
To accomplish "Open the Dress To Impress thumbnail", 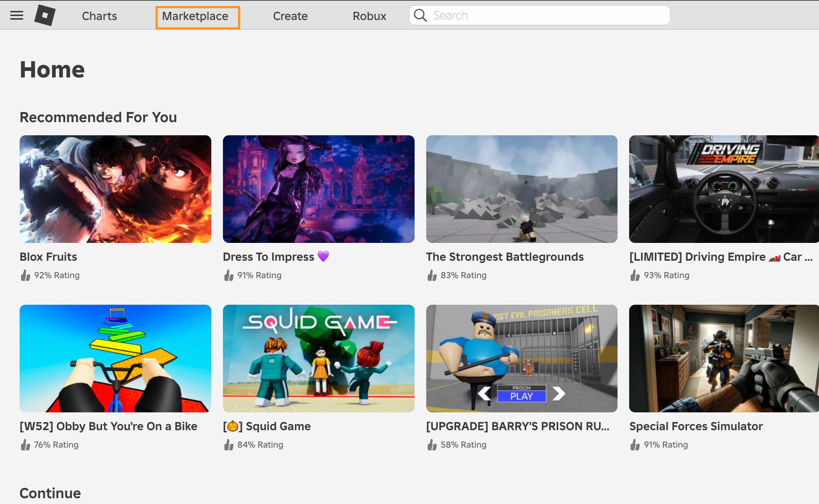I will coord(319,189).
